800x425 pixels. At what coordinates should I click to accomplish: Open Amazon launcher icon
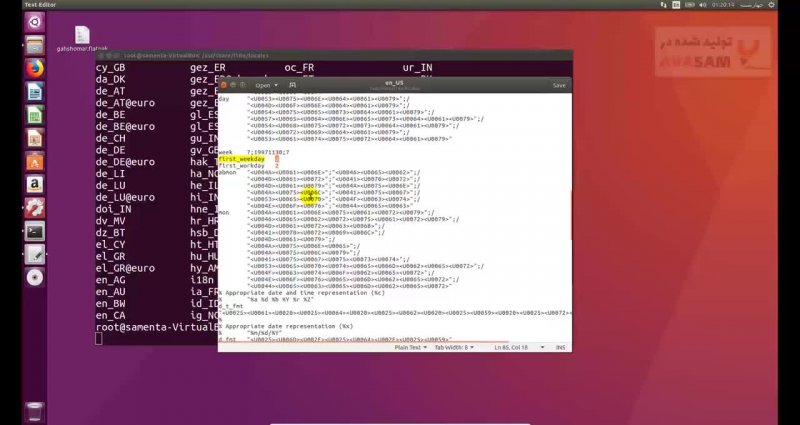point(33,184)
